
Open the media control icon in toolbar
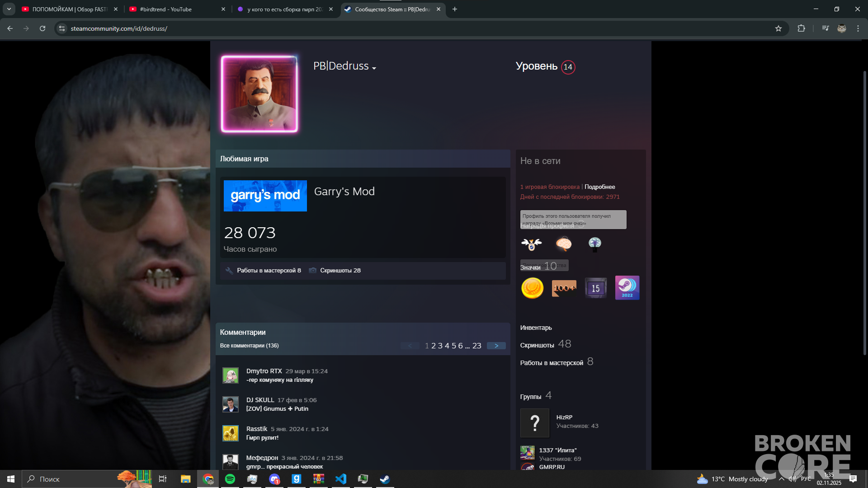826,28
